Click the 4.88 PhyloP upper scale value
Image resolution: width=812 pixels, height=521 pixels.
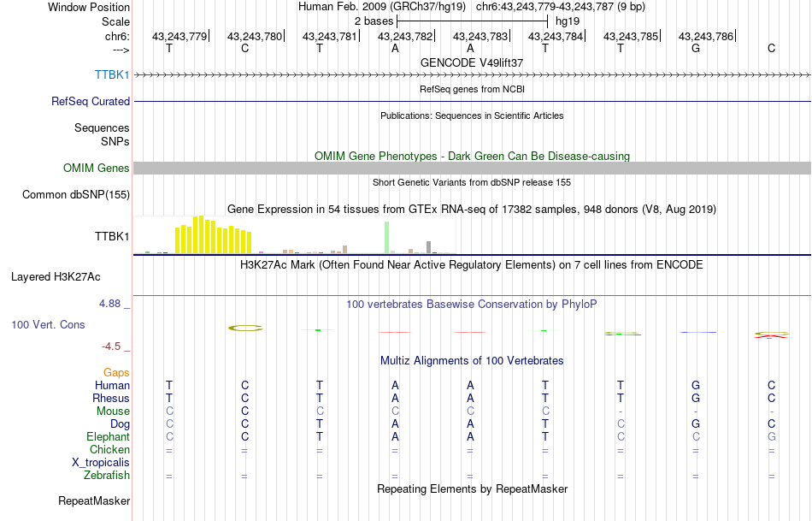click(110, 303)
